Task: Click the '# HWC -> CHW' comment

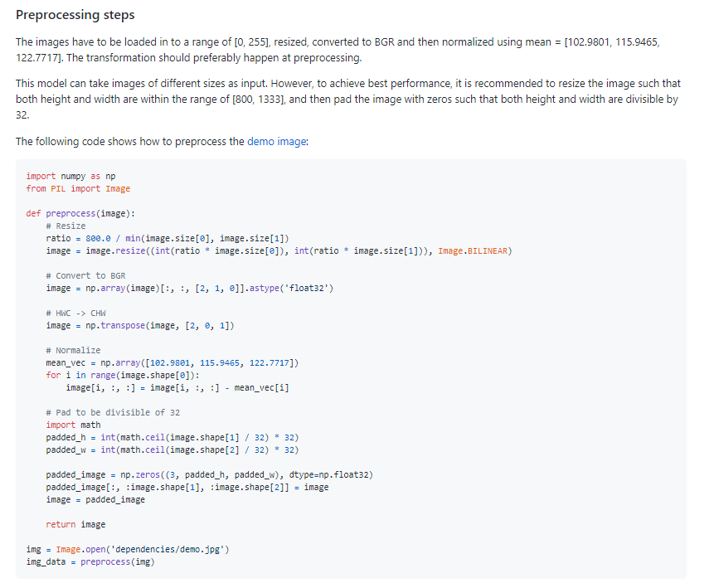Action: coord(78,313)
